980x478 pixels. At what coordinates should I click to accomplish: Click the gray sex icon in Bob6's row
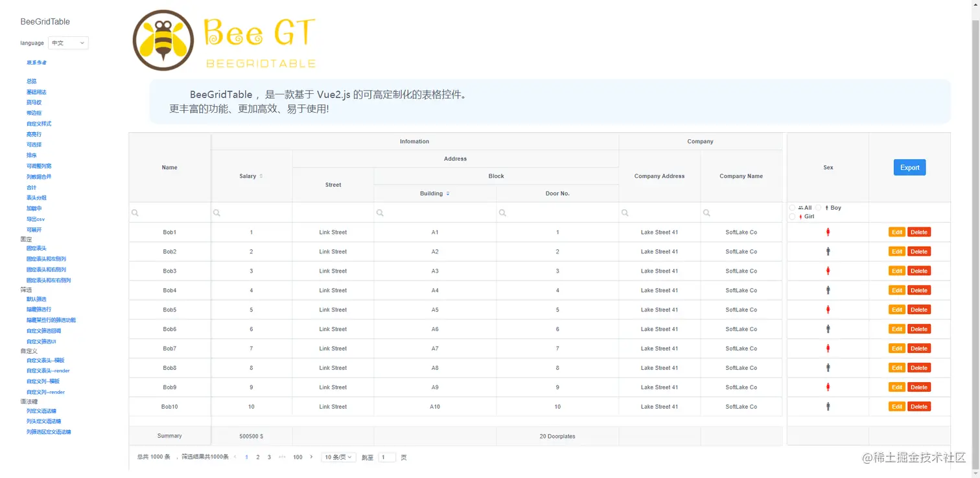[828, 329]
